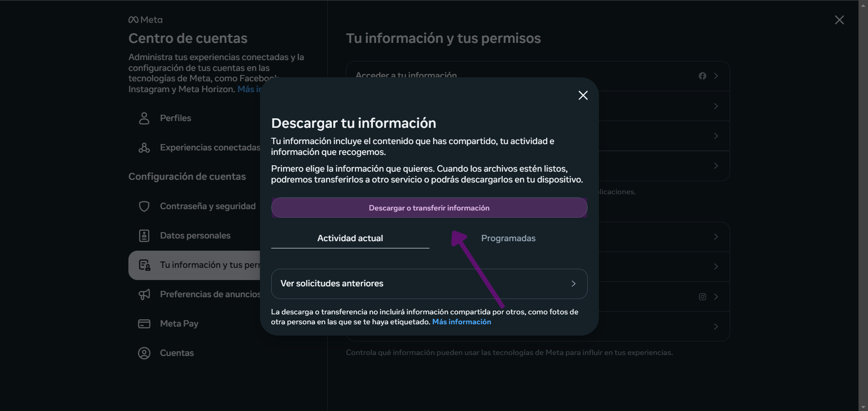Switch to the Programadas tab
This screenshot has width=868, height=411.
(508, 238)
